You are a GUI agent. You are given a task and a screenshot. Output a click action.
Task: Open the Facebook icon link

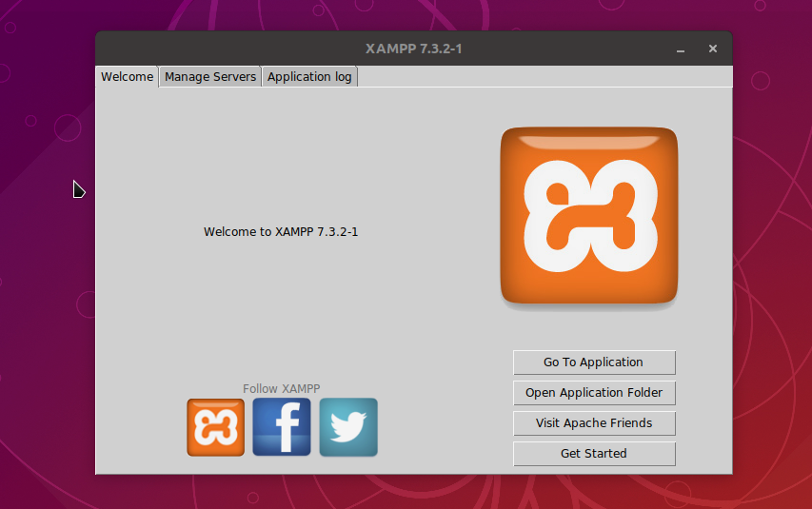pyautogui.click(x=282, y=427)
